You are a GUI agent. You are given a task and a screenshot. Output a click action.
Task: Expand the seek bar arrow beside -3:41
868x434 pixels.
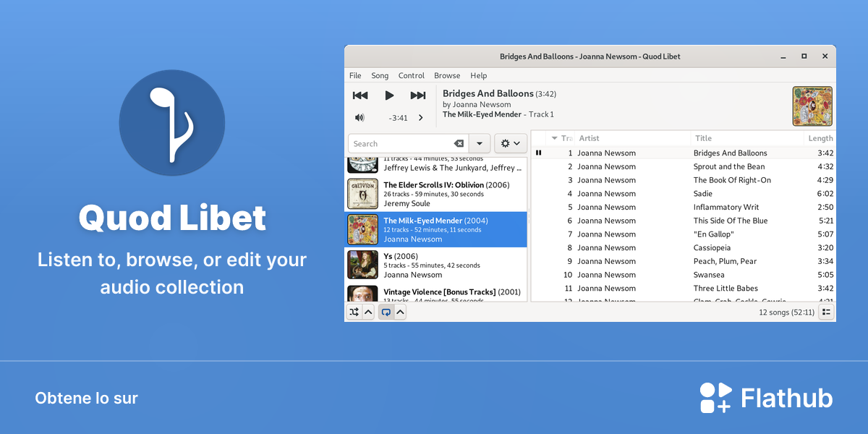click(421, 118)
